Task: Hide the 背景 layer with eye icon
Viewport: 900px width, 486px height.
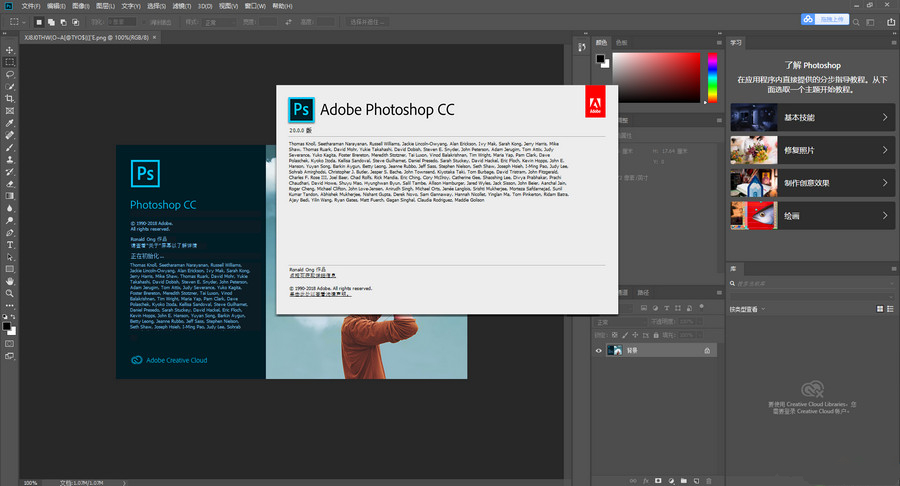Action: tap(599, 351)
